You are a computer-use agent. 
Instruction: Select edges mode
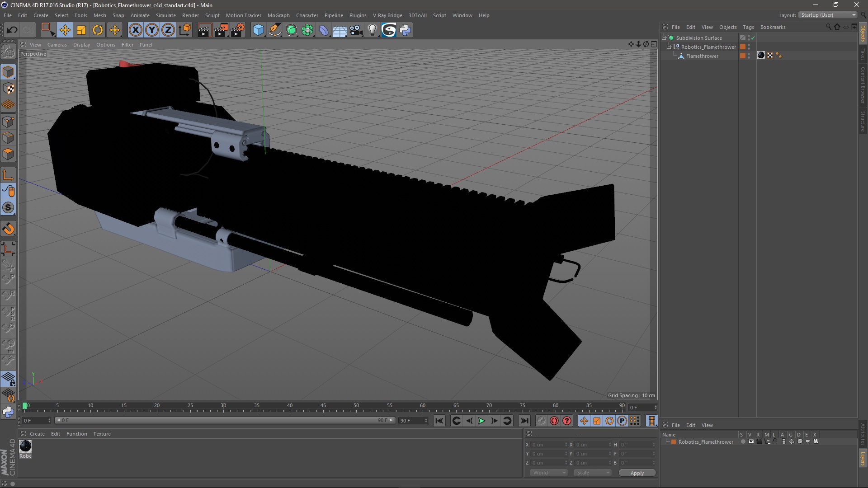point(8,138)
